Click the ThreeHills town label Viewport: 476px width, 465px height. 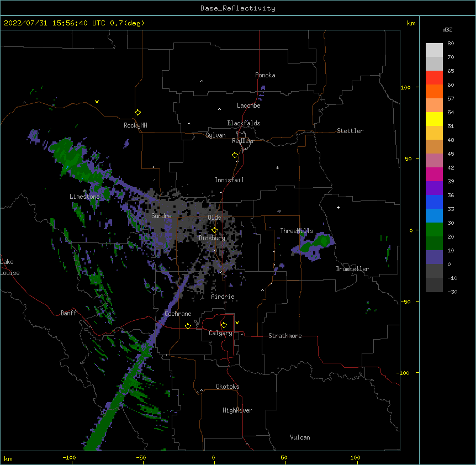pyautogui.click(x=297, y=231)
